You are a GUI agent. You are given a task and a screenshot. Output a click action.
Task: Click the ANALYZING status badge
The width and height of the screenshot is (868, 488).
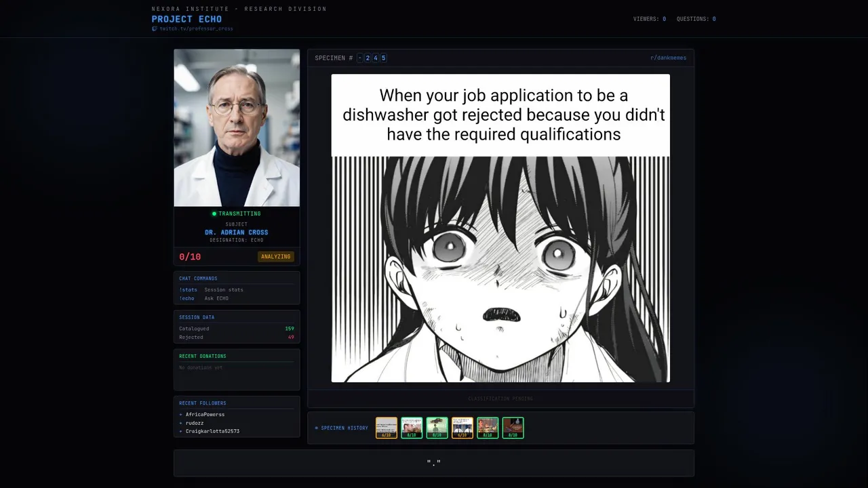(276, 256)
